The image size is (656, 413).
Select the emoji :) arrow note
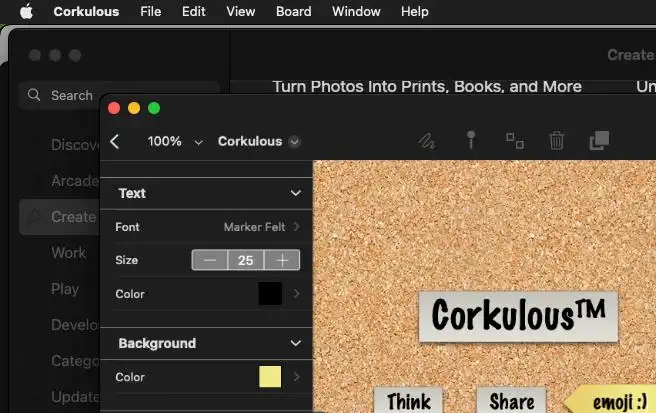click(611, 400)
